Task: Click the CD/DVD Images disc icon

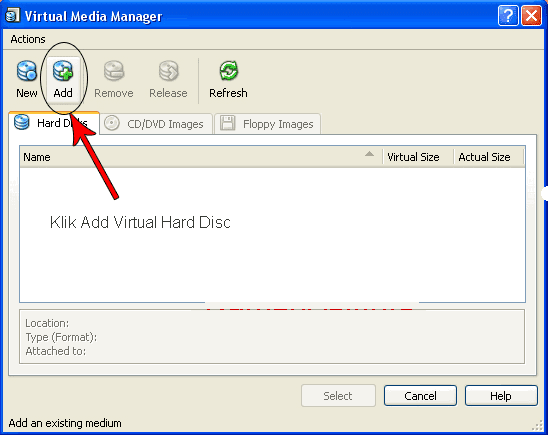Action: click(x=112, y=123)
